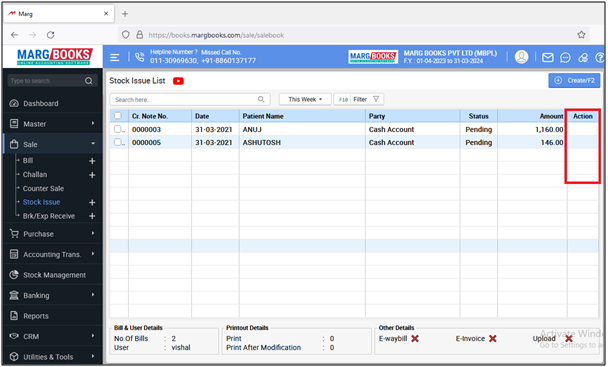608x367 pixels.
Task: Click amount 1,160.00 in ANUJ row
Action: coord(549,130)
